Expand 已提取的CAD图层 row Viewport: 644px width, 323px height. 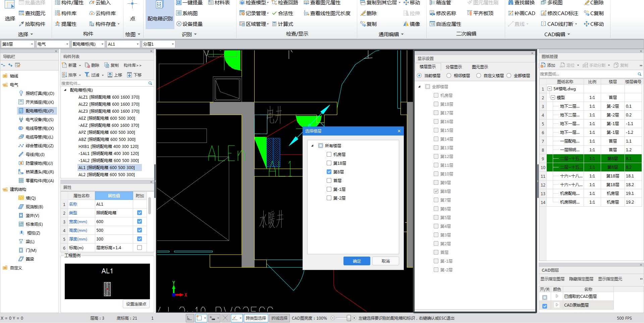tap(557, 296)
